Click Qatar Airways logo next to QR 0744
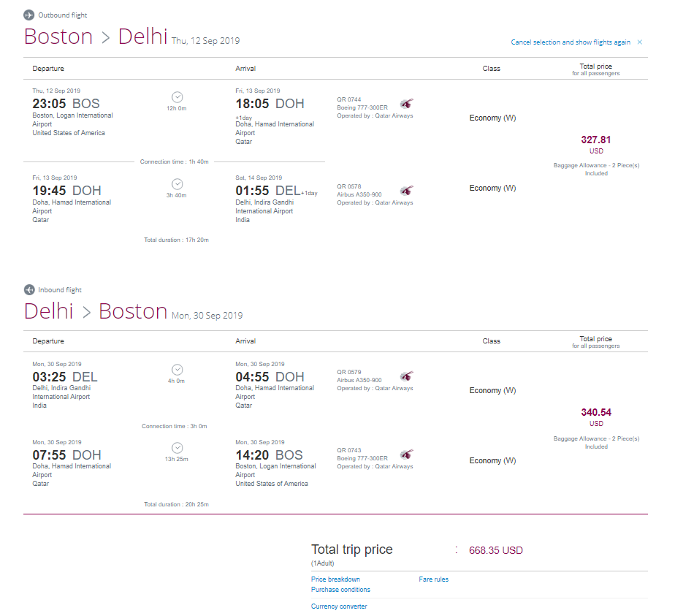The image size is (675, 616). (406, 103)
